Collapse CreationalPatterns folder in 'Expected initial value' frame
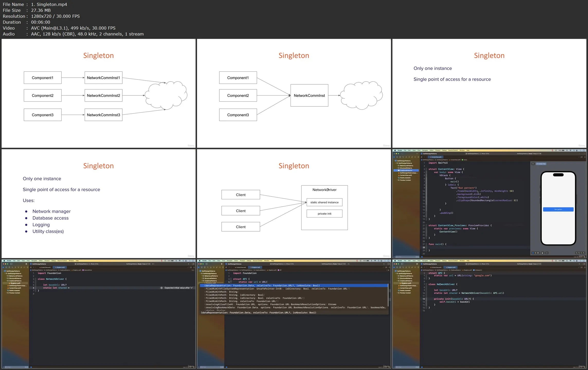 [7, 281]
